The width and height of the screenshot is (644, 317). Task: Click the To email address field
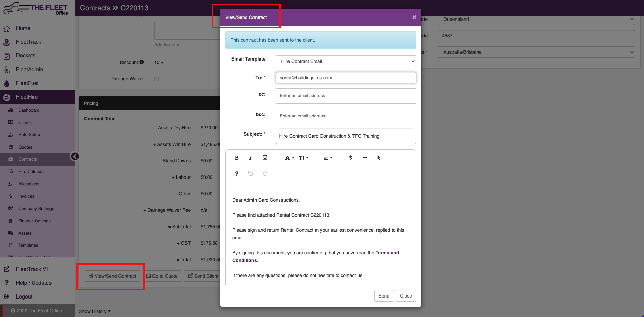click(x=346, y=78)
